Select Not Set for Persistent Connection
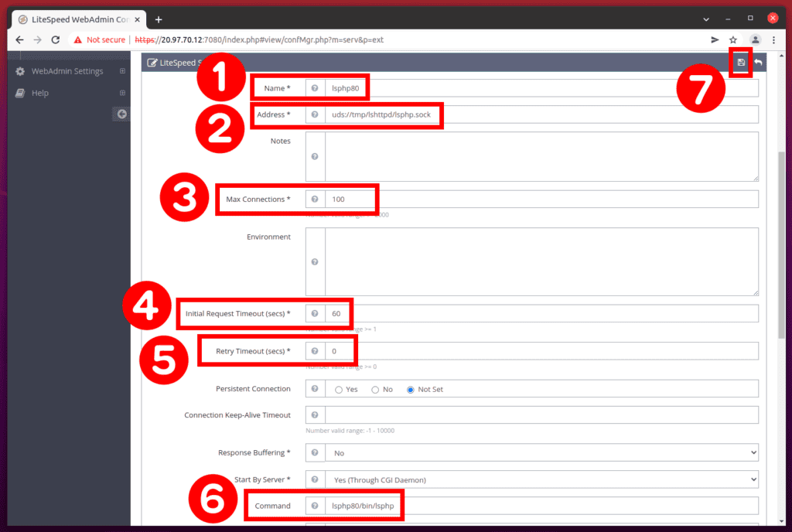 [x=411, y=390]
